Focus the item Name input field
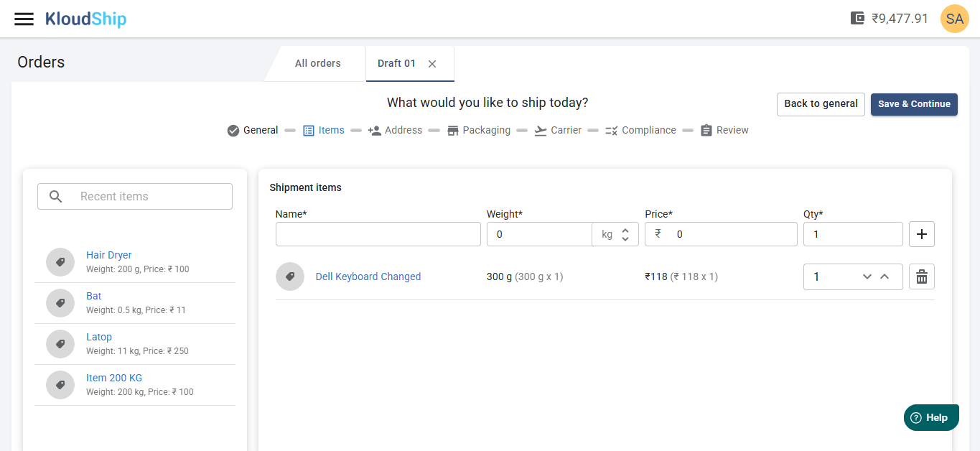The height and width of the screenshot is (451, 980). [x=378, y=234]
